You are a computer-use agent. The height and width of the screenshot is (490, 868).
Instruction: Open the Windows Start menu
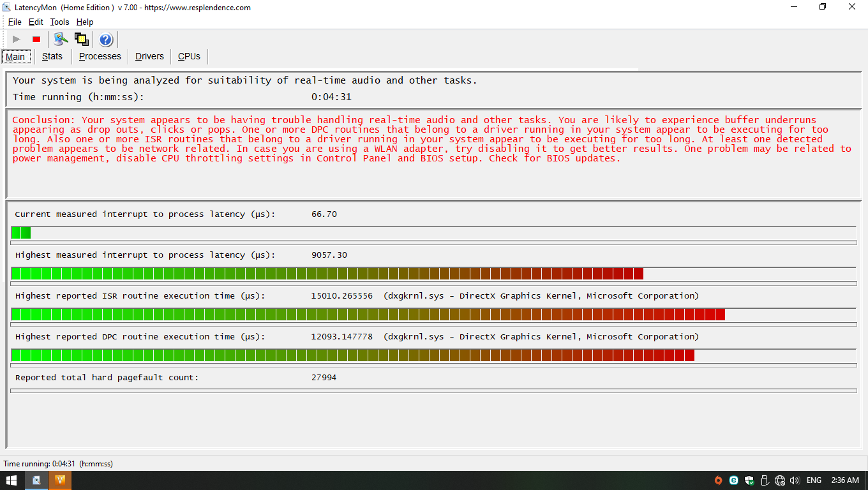coord(11,480)
